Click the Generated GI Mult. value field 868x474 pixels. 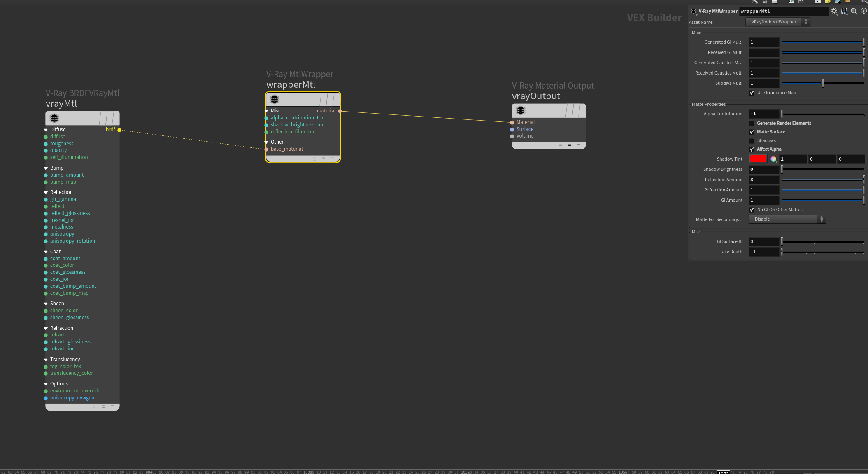click(x=764, y=42)
